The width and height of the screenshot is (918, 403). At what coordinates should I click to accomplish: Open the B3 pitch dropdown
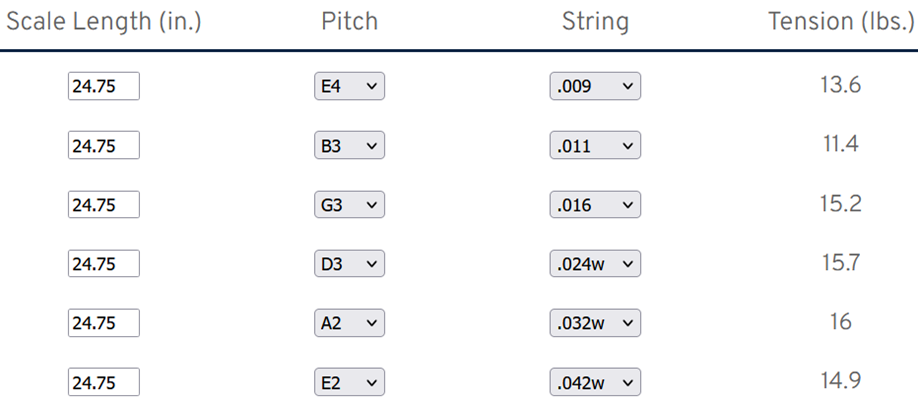pos(349,146)
